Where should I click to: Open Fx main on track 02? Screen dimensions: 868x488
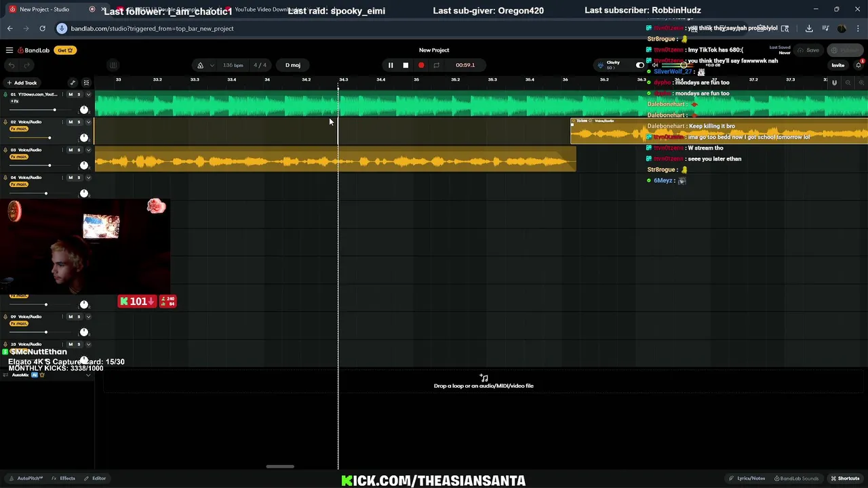point(19,129)
